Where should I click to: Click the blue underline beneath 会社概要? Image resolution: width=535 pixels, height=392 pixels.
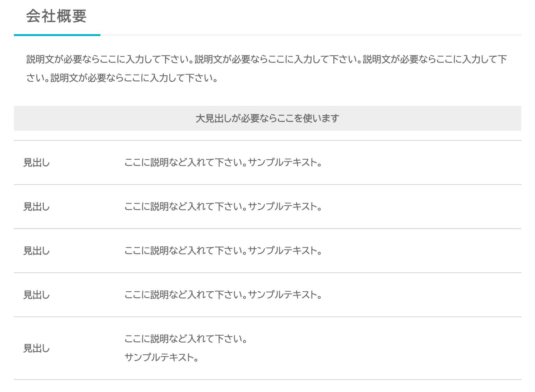coord(57,35)
